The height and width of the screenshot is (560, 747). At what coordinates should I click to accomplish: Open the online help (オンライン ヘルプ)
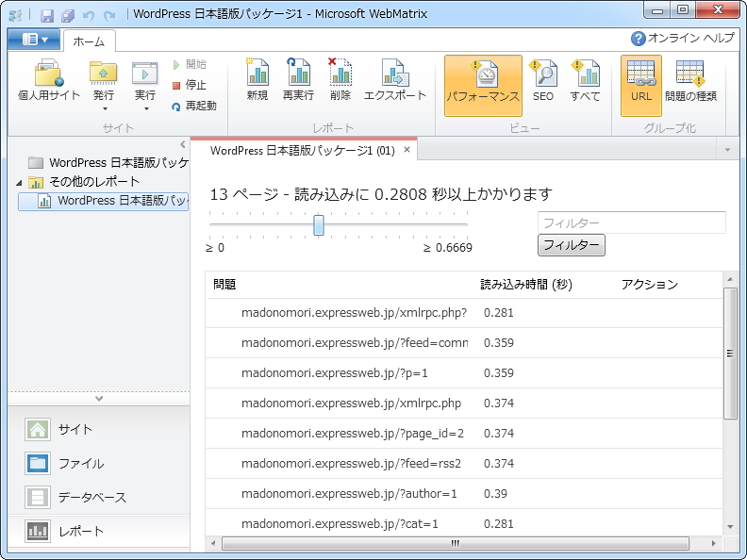pos(682,38)
